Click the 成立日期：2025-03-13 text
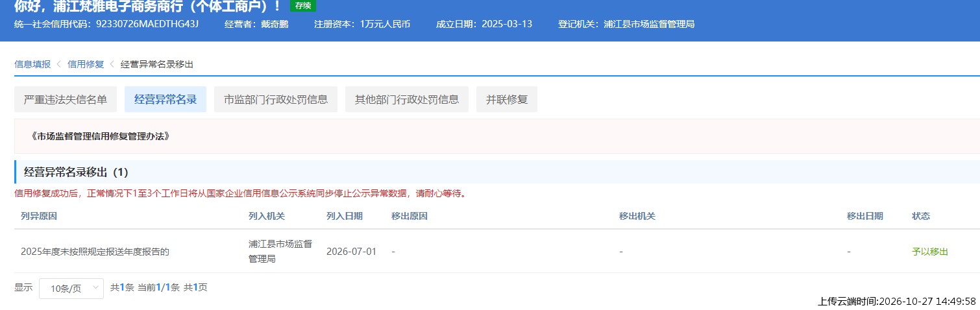Viewport: 980px width, 310px height. (x=484, y=24)
